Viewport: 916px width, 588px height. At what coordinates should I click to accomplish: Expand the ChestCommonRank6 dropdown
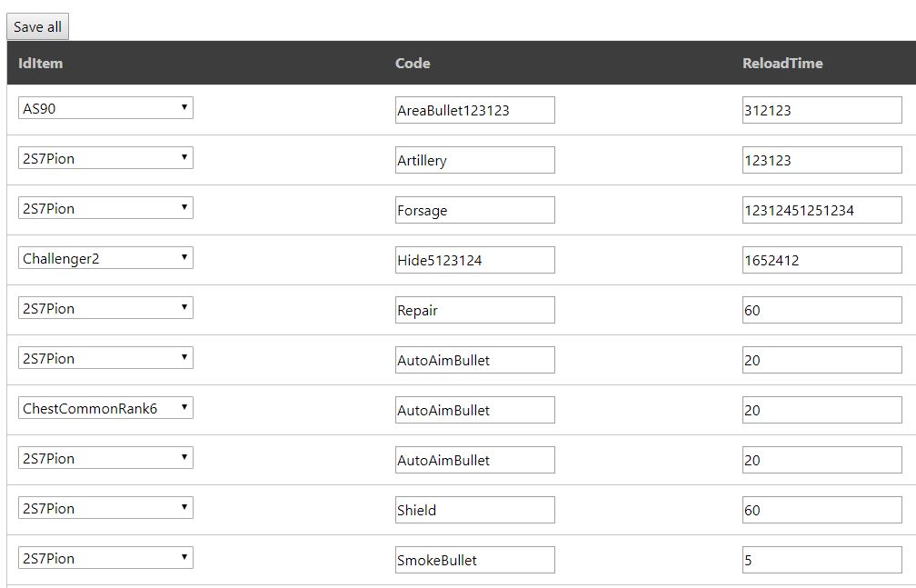pos(105,408)
